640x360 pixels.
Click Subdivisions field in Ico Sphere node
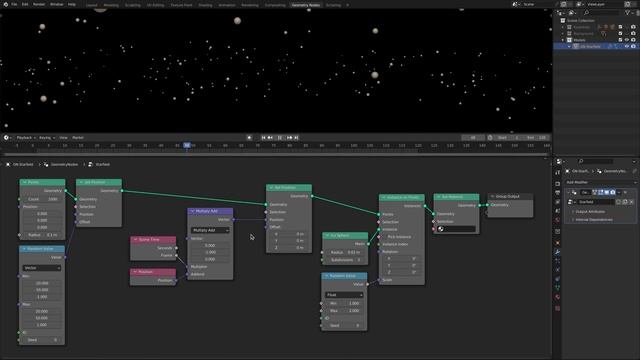click(x=344, y=260)
